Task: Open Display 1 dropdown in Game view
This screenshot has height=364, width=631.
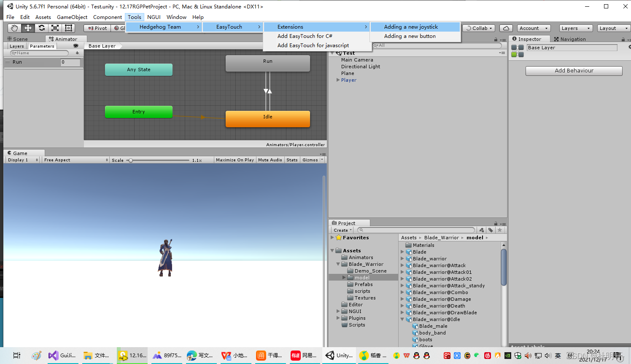Action: tap(23, 160)
